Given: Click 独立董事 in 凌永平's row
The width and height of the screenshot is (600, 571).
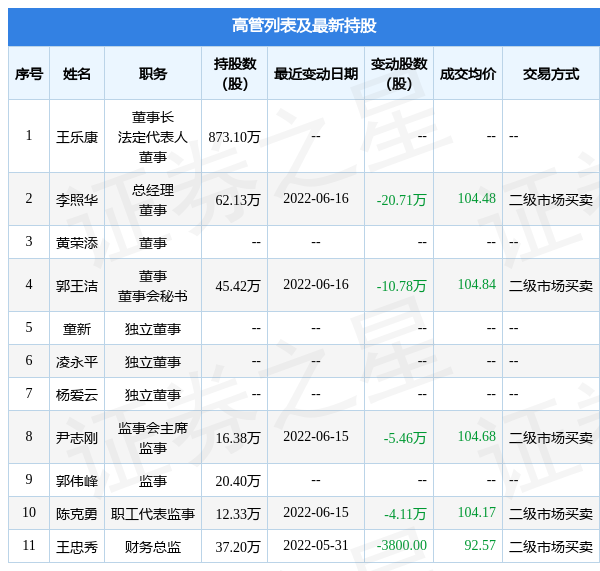Looking at the screenshot, I should 153,362.
